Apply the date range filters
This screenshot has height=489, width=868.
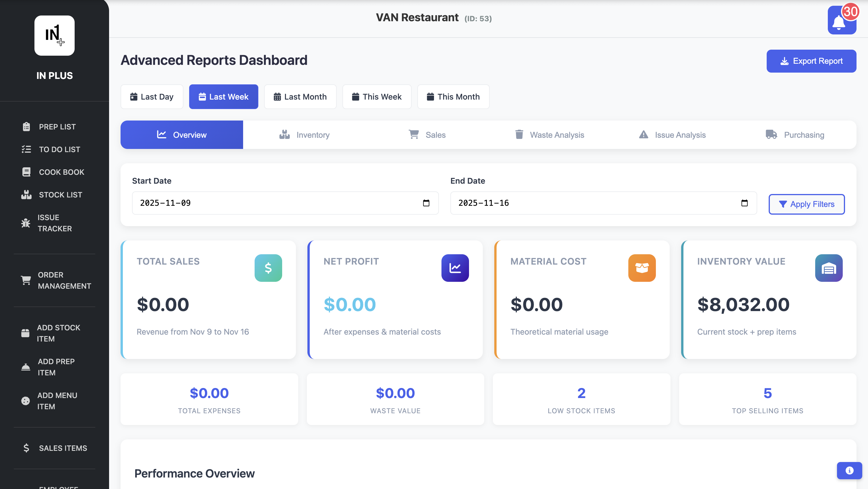[806, 204]
